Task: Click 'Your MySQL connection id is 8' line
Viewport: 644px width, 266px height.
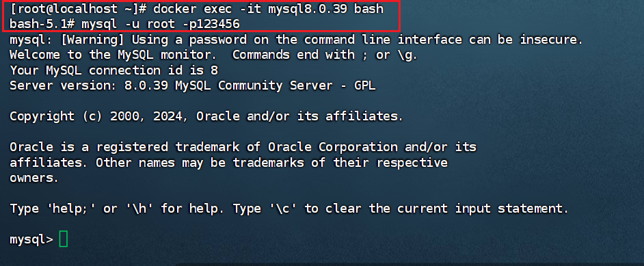Action: 113,70
